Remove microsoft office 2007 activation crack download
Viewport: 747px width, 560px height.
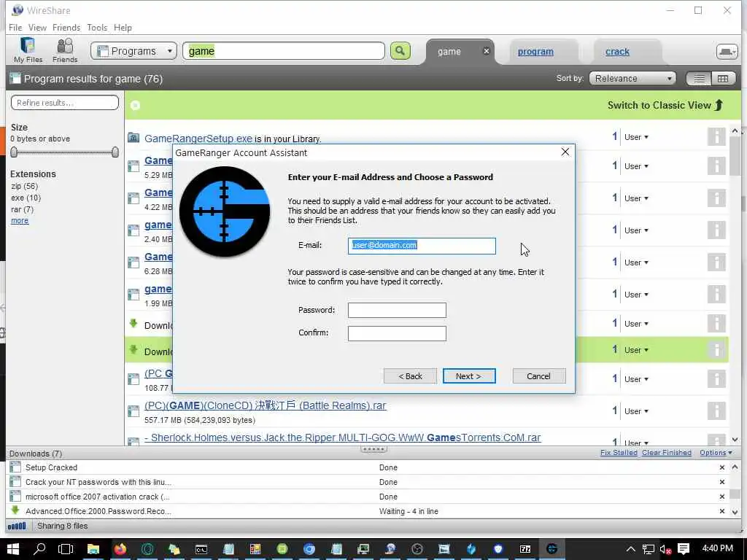click(x=721, y=497)
